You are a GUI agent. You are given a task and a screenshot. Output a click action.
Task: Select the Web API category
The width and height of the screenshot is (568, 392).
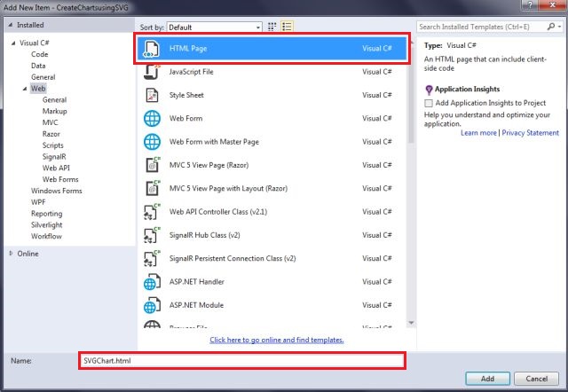coord(56,168)
